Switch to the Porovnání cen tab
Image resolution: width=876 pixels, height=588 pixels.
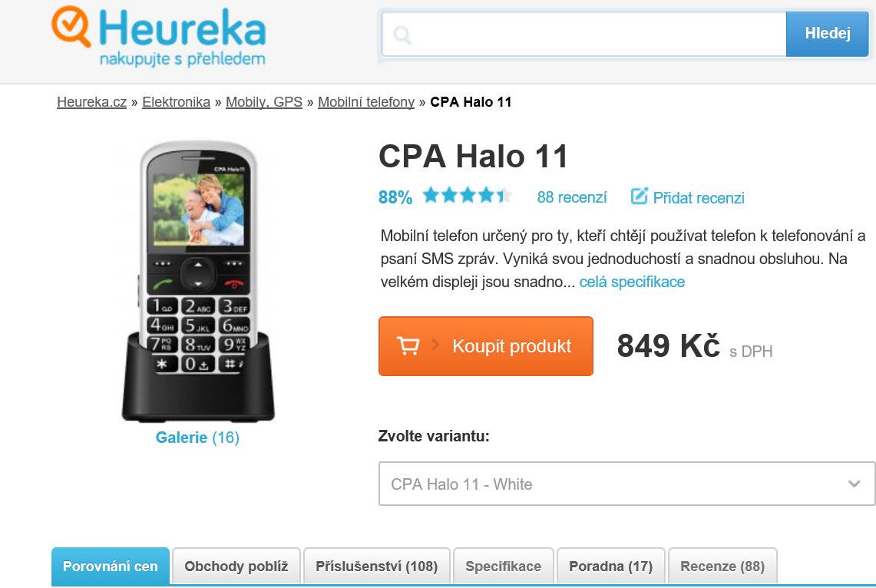tap(110, 567)
